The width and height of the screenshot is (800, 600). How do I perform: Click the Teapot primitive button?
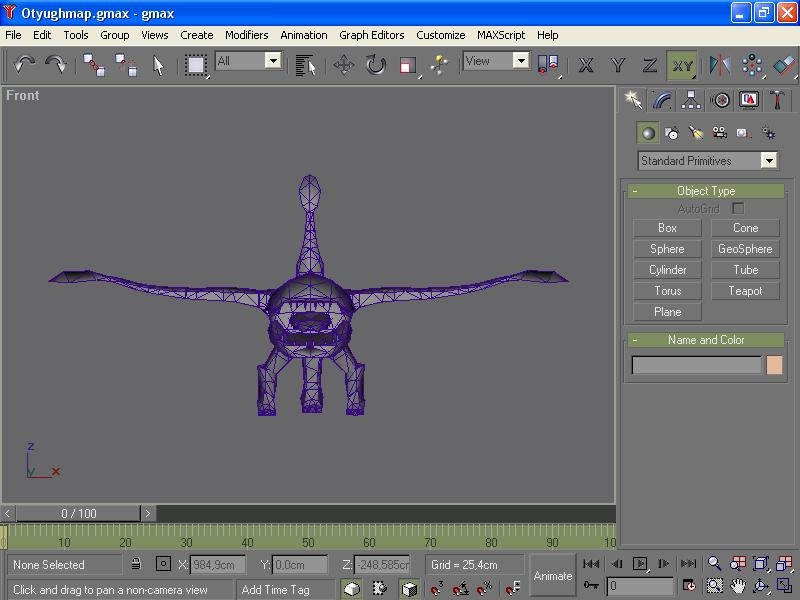(745, 291)
